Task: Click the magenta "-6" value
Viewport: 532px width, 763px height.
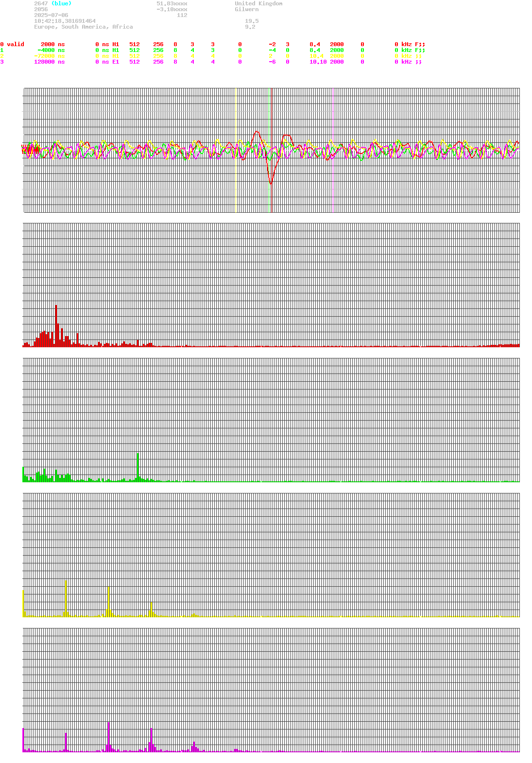Action: pyautogui.click(x=272, y=62)
